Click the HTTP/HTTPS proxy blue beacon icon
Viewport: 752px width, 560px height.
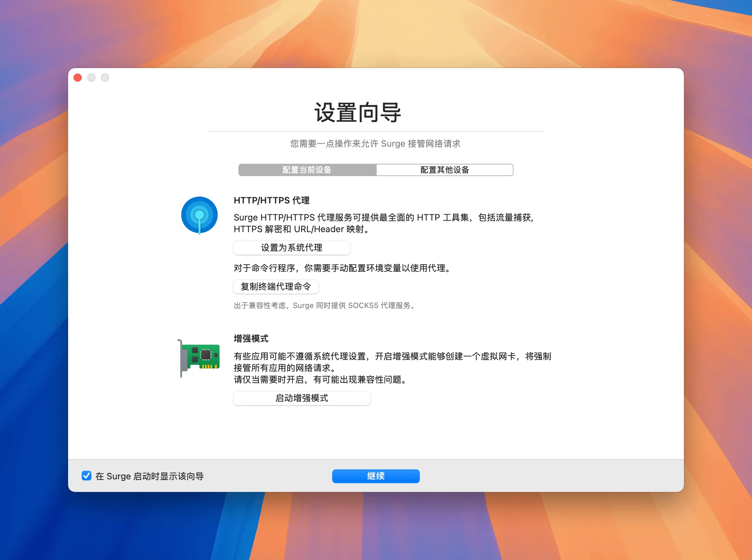[199, 215]
